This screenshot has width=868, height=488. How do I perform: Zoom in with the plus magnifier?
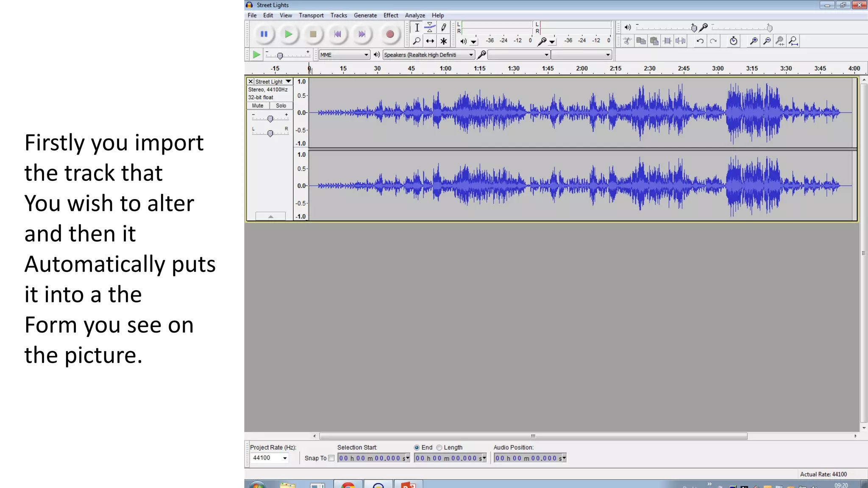[754, 41]
